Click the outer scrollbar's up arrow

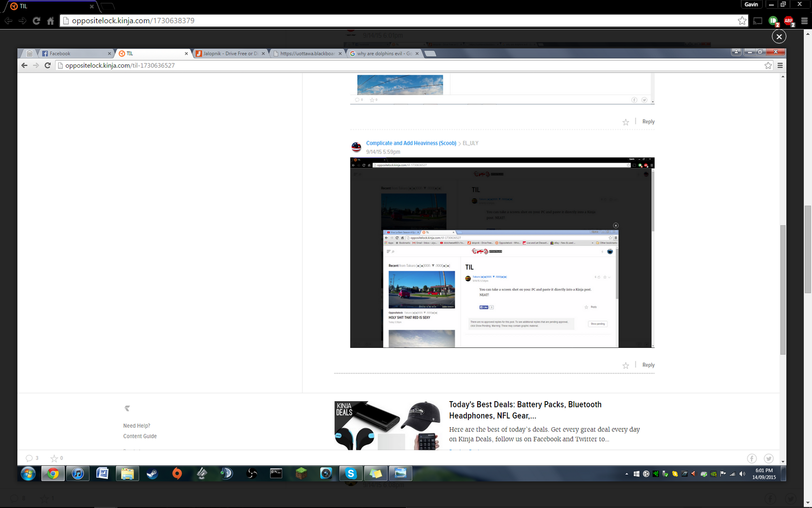click(808, 34)
